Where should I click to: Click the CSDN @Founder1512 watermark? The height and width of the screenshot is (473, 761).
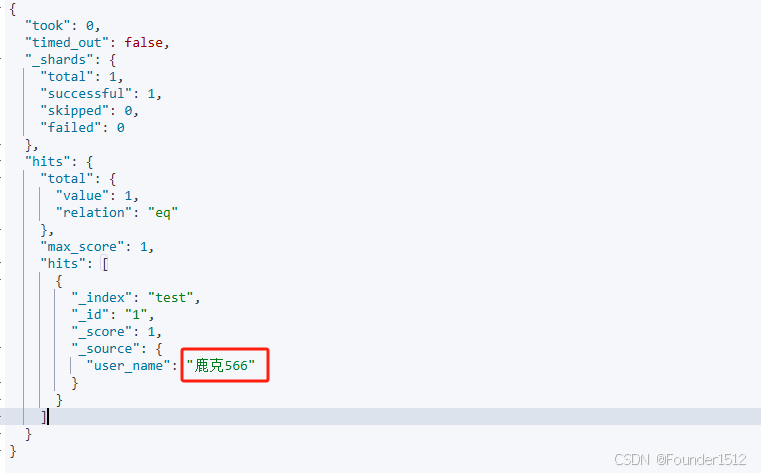click(x=680, y=459)
